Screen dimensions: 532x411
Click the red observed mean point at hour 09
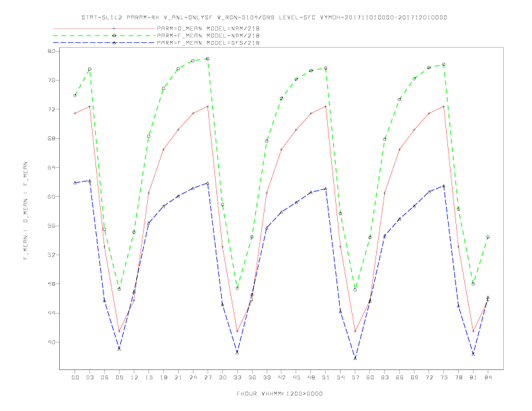pyautogui.click(x=119, y=331)
